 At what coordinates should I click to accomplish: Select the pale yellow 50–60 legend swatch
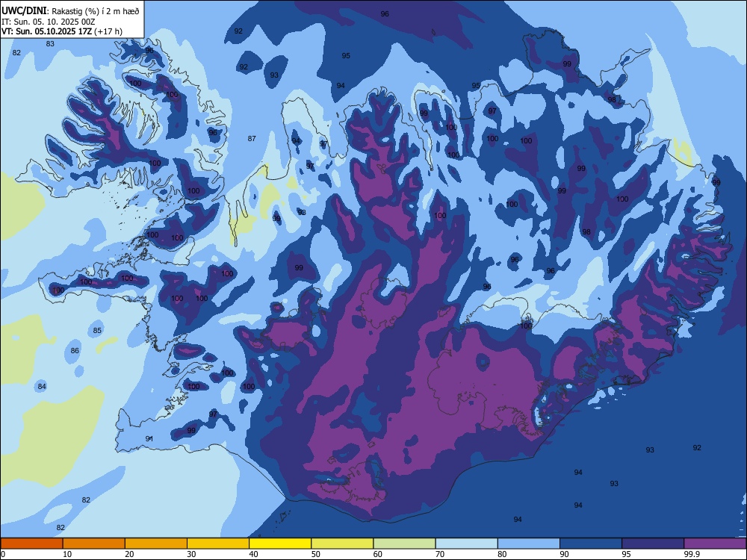(x=342, y=544)
